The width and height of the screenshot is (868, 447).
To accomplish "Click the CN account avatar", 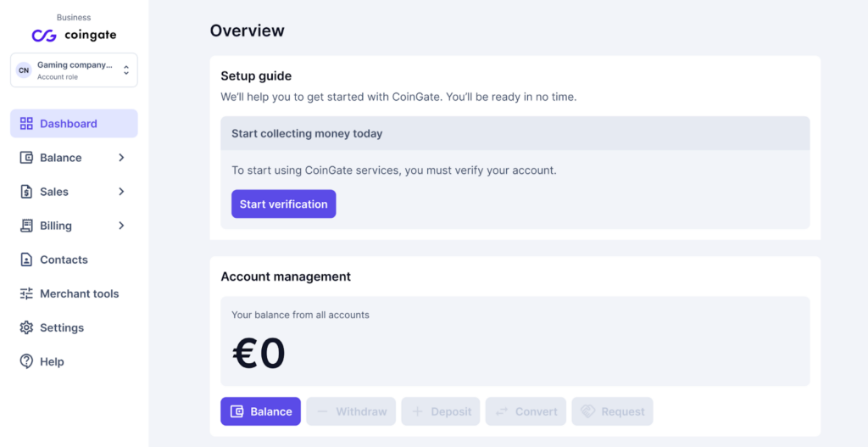I will (x=24, y=70).
